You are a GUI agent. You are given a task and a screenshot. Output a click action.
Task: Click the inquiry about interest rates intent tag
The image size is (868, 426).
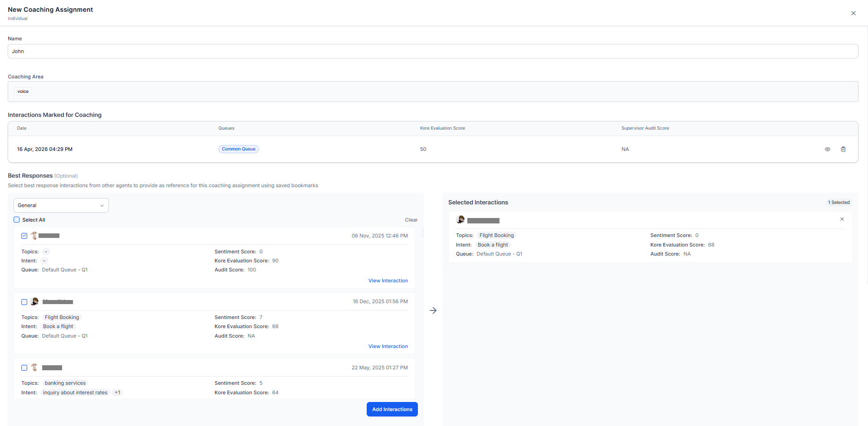[75, 392]
